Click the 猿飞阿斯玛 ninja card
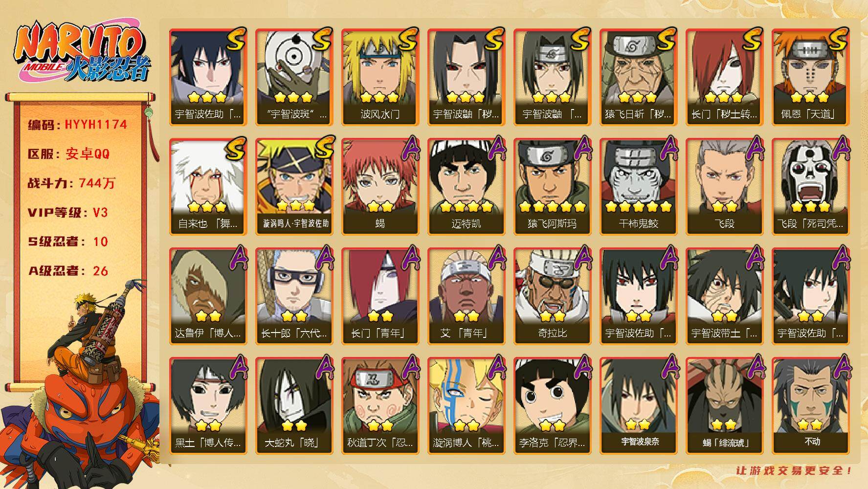 coord(552,187)
